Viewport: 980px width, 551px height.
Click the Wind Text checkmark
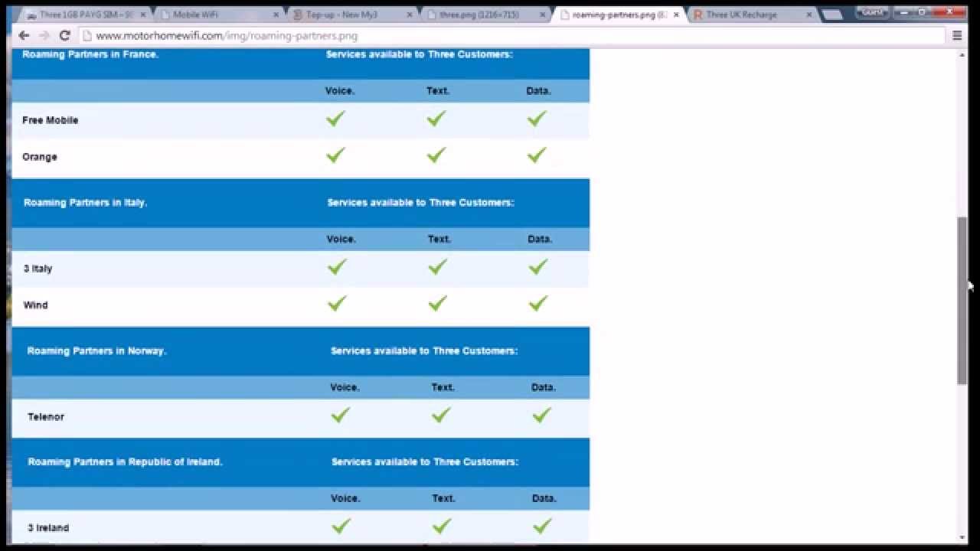(438, 304)
